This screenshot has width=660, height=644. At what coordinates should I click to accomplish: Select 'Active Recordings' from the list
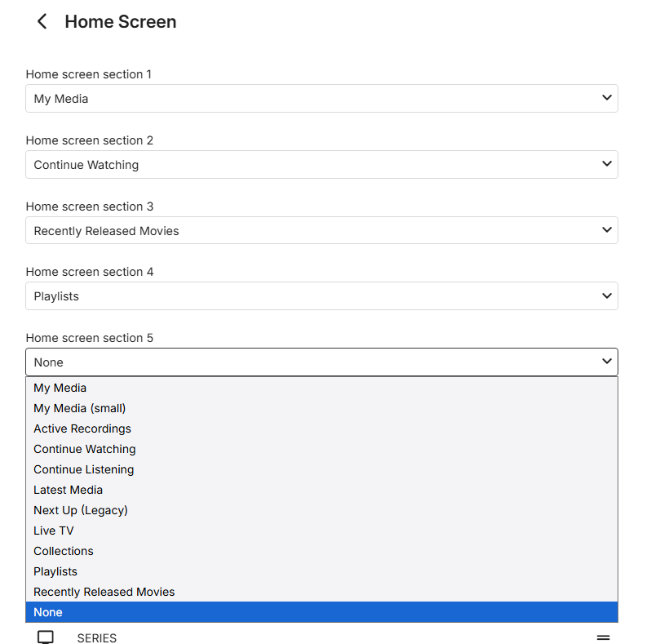[x=82, y=429]
